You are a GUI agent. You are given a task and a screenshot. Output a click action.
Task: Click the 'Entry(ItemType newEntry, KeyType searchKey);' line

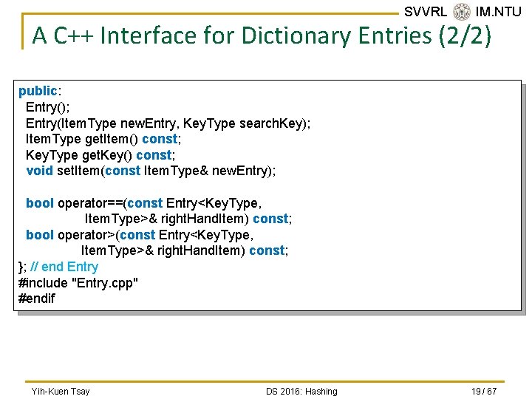168,123
